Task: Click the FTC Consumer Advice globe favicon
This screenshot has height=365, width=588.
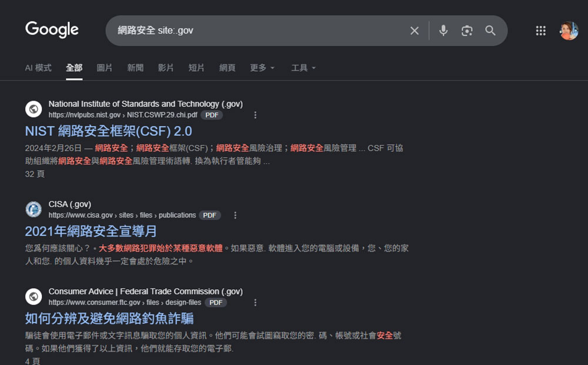Action: (x=34, y=296)
